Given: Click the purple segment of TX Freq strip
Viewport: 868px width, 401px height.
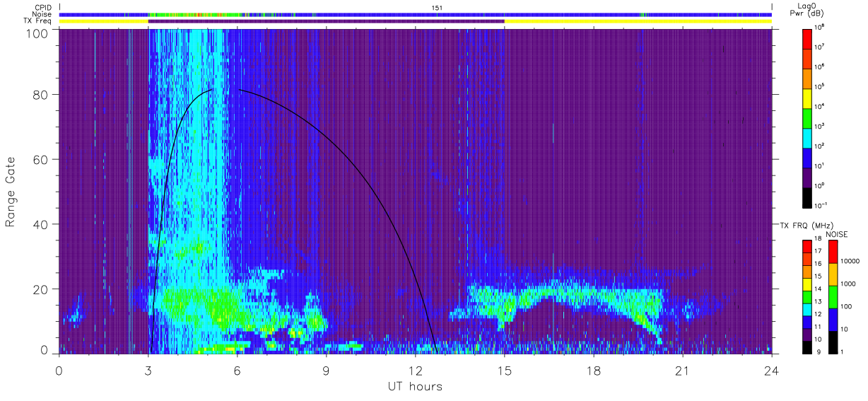Looking at the screenshot, I should 326,21.
